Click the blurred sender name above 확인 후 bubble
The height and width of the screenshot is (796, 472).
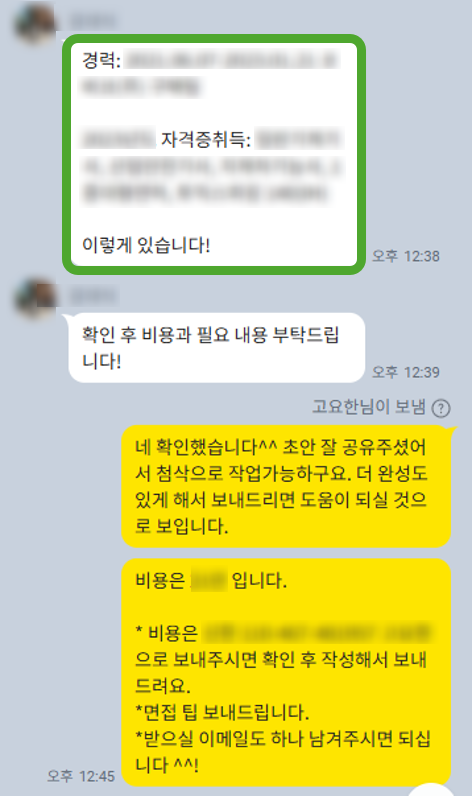click(x=92, y=295)
